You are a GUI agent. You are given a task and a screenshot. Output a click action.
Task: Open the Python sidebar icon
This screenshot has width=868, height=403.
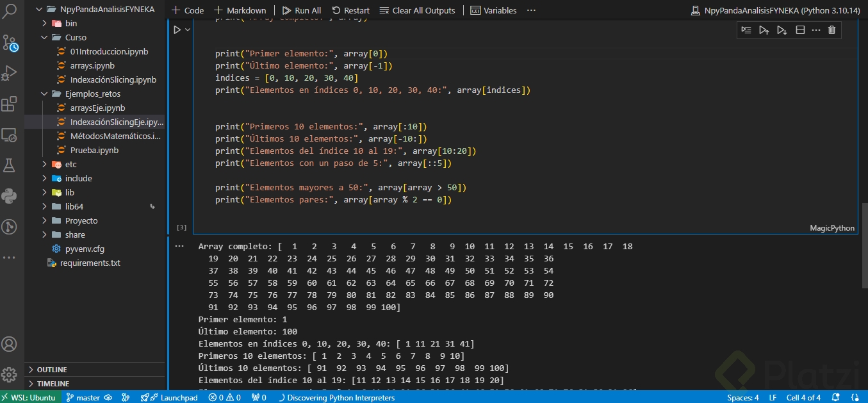click(10, 196)
